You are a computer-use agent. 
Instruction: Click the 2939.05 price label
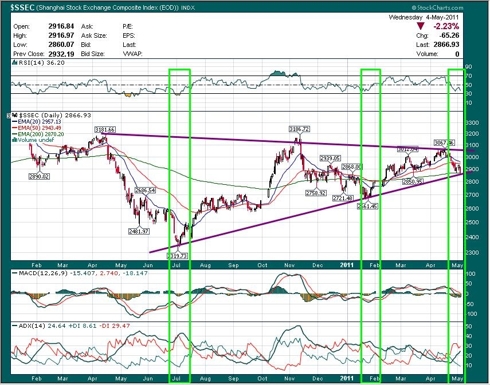tap(330, 158)
